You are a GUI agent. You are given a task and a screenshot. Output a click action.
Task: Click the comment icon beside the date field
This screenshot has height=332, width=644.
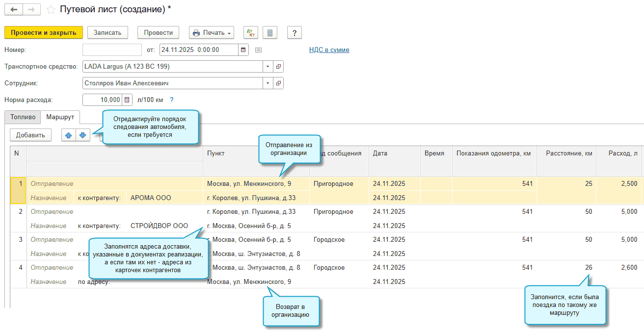tap(259, 50)
